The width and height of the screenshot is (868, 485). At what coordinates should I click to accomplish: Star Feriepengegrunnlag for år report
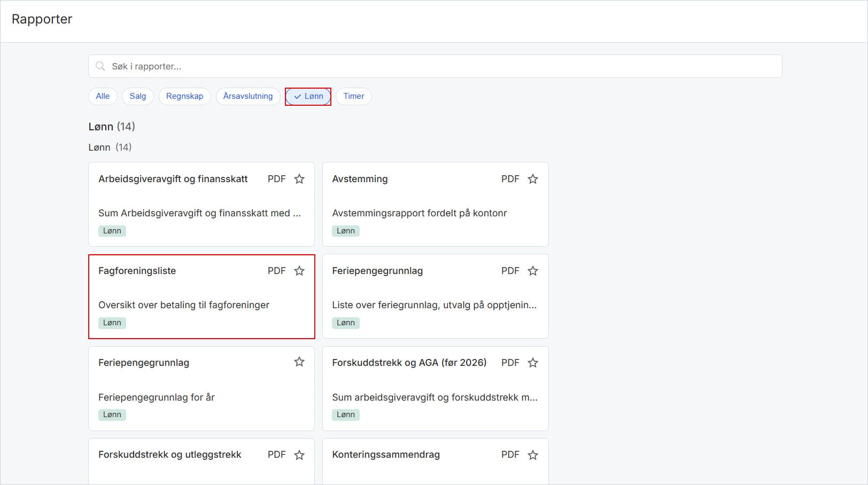coord(299,362)
